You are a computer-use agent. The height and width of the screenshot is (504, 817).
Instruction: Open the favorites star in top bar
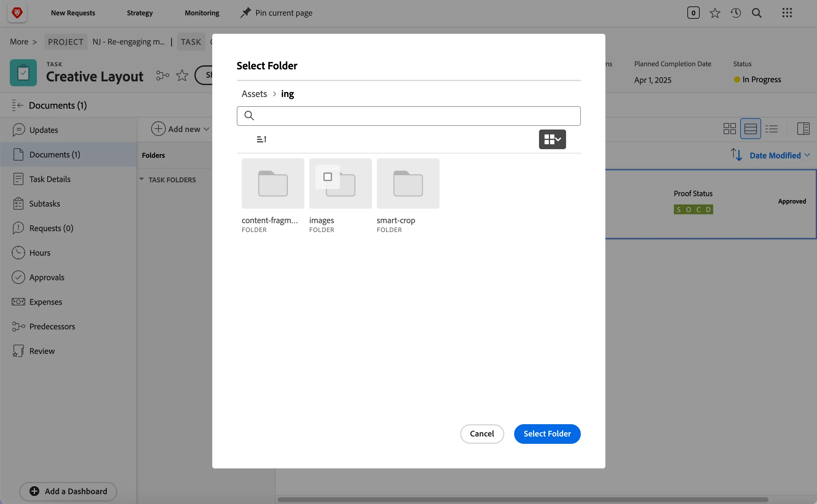click(714, 13)
